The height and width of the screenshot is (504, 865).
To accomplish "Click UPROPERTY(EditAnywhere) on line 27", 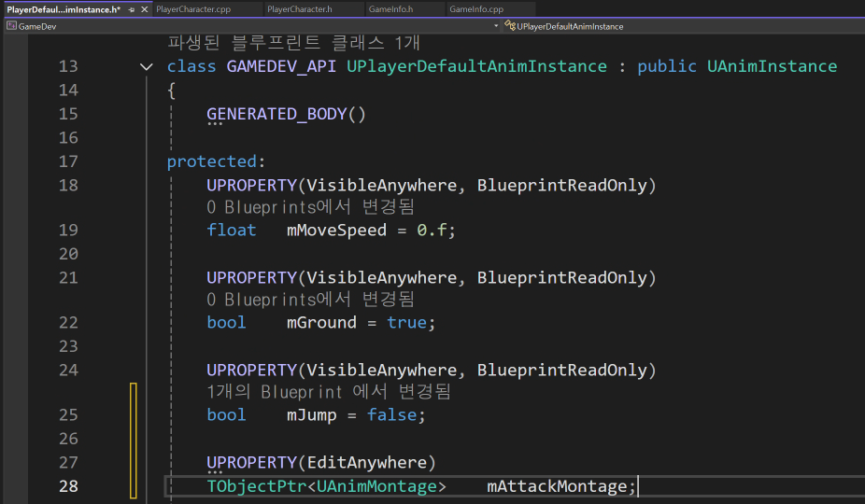I will tap(321, 462).
